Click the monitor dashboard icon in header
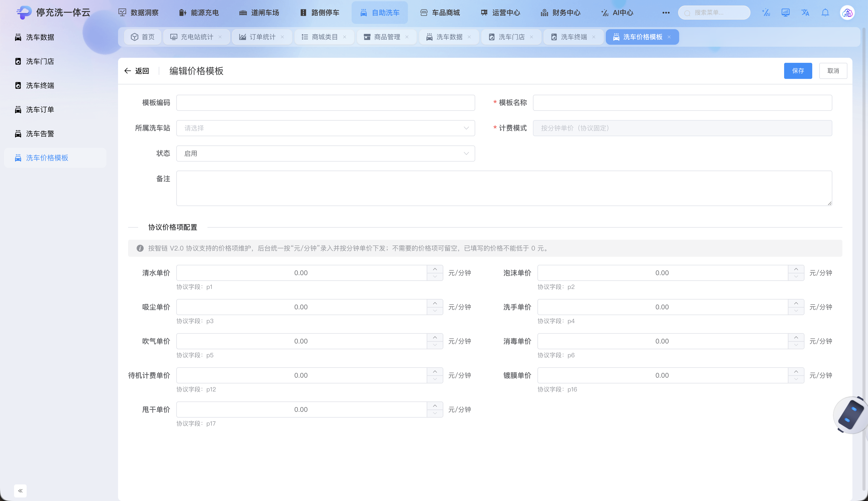The width and height of the screenshot is (868, 501). [x=785, y=13]
